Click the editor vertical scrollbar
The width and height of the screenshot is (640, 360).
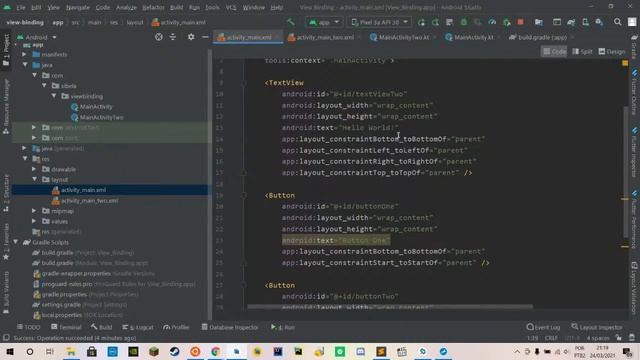(x=625, y=171)
